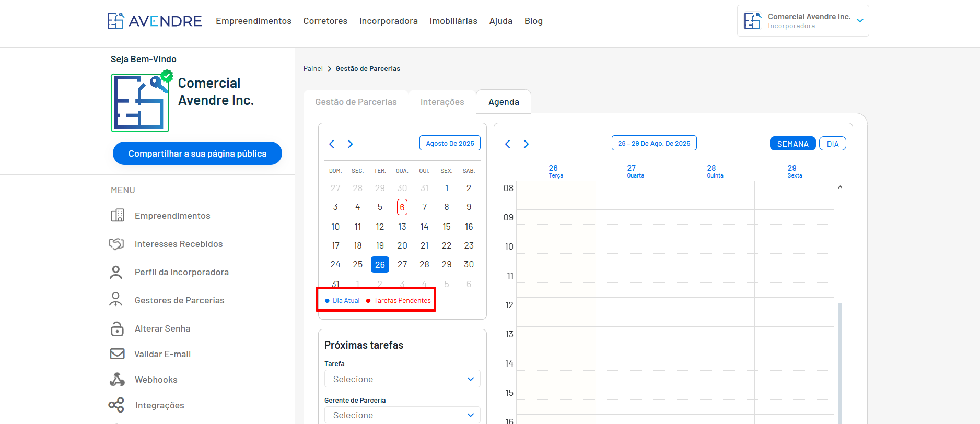This screenshot has height=424, width=980.
Task: Select day 6 with pending tasks marker
Action: (x=402, y=207)
